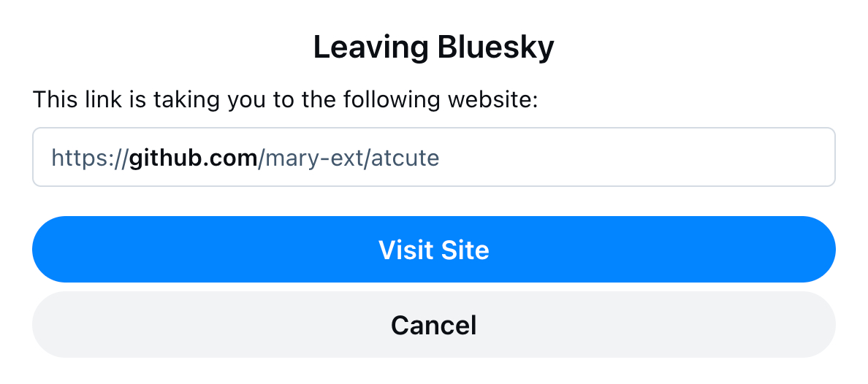868x384 pixels.
Task: Click the https:// prefix in the link box
Action: click(89, 157)
